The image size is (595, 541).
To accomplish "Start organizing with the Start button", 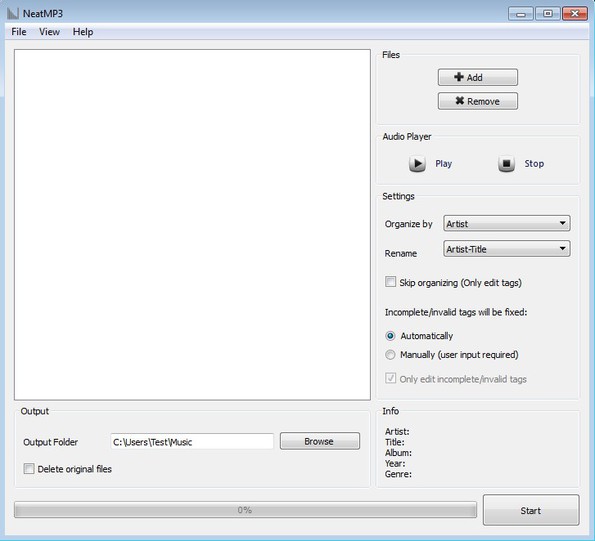I will (531, 510).
